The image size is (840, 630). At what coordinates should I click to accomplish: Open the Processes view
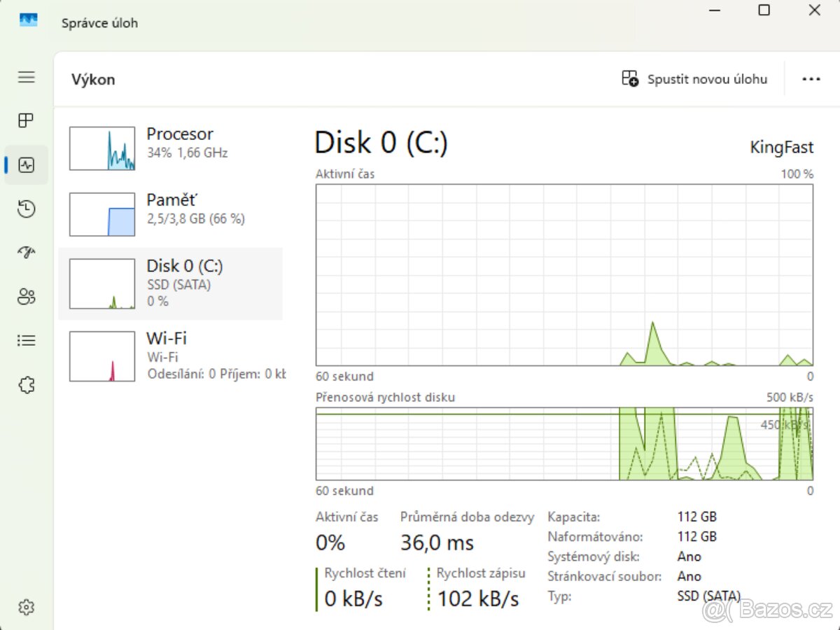click(x=25, y=120)
